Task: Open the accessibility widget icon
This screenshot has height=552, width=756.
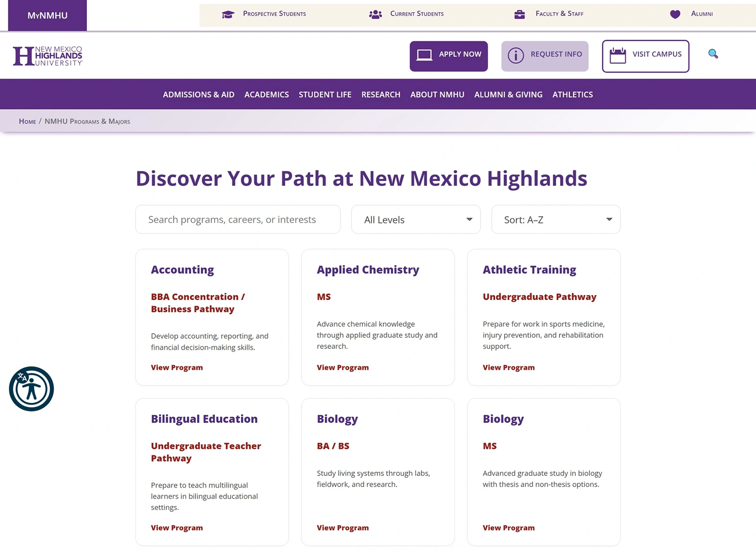Action: click(31, 389)
